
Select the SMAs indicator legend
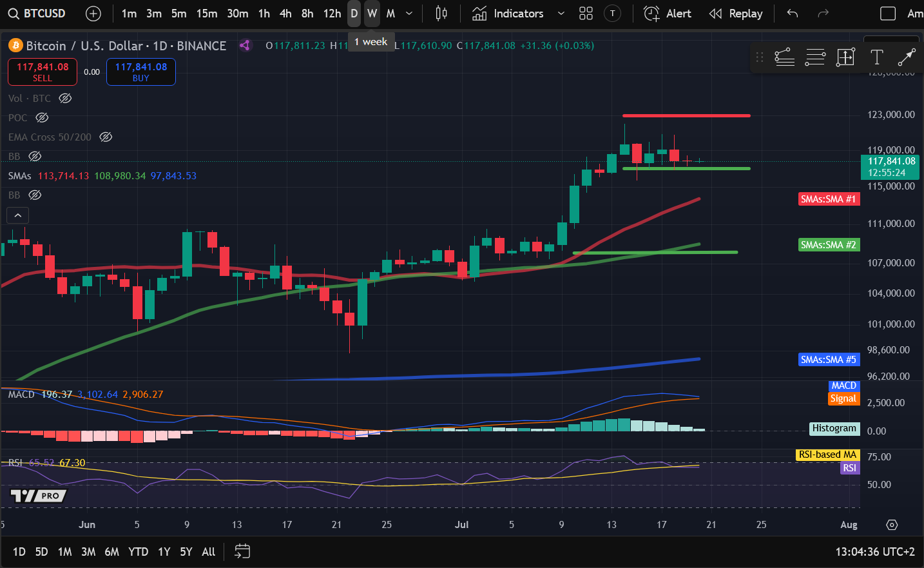click(x=20, y=175)
